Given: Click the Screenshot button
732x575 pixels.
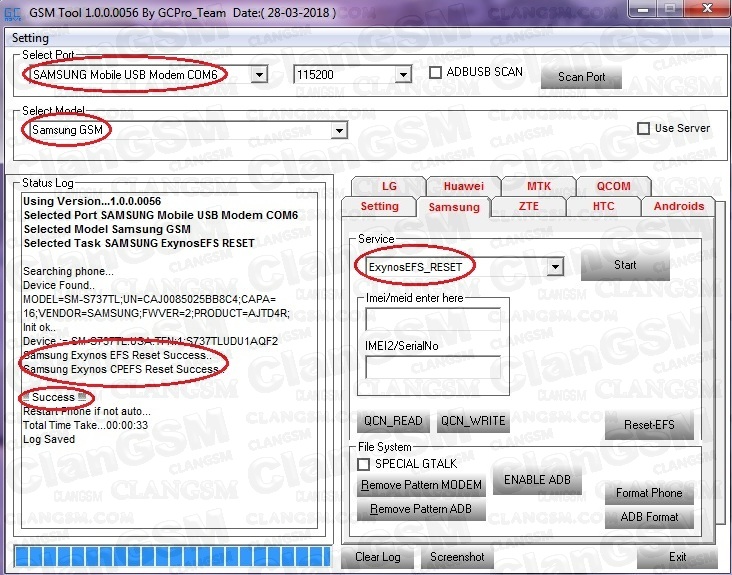Looking at the screenshot, I should 457,557.
